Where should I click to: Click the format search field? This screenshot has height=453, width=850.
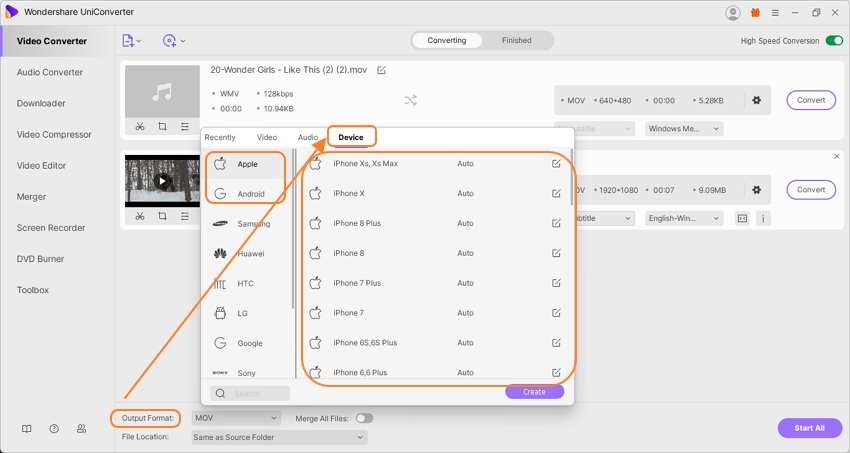coord(250,393)
